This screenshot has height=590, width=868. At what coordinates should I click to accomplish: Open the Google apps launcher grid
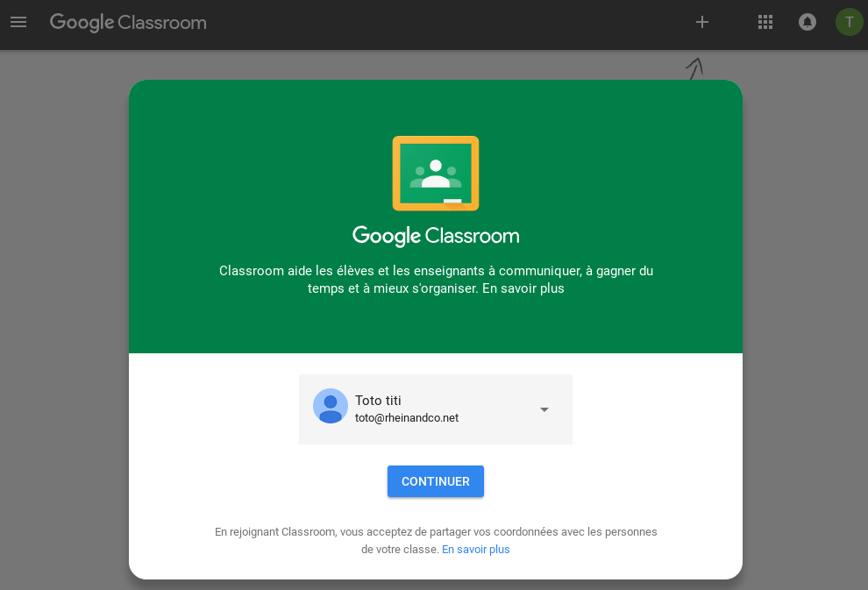pos(765,22)
